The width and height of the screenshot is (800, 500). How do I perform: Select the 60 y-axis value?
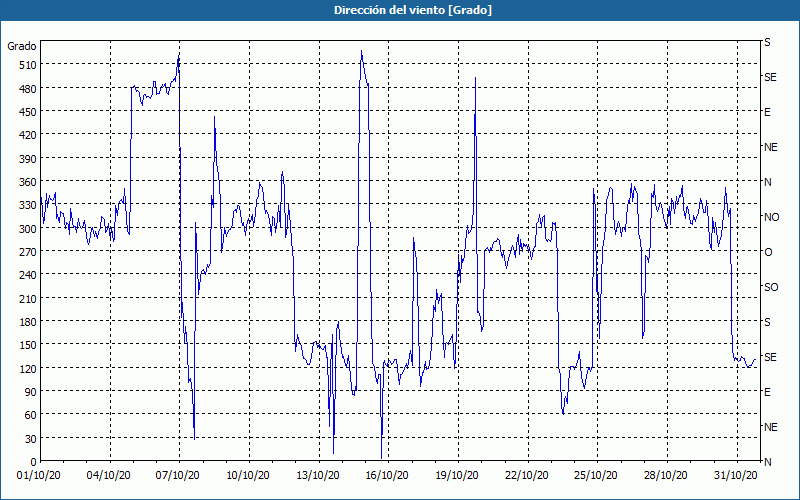(x=30, y=415)
